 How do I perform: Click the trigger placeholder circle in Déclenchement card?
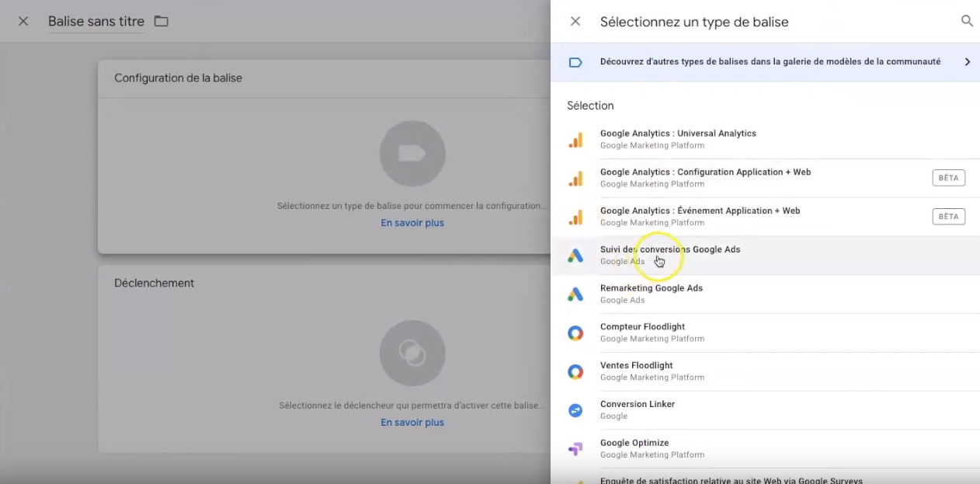pos(412,353)
